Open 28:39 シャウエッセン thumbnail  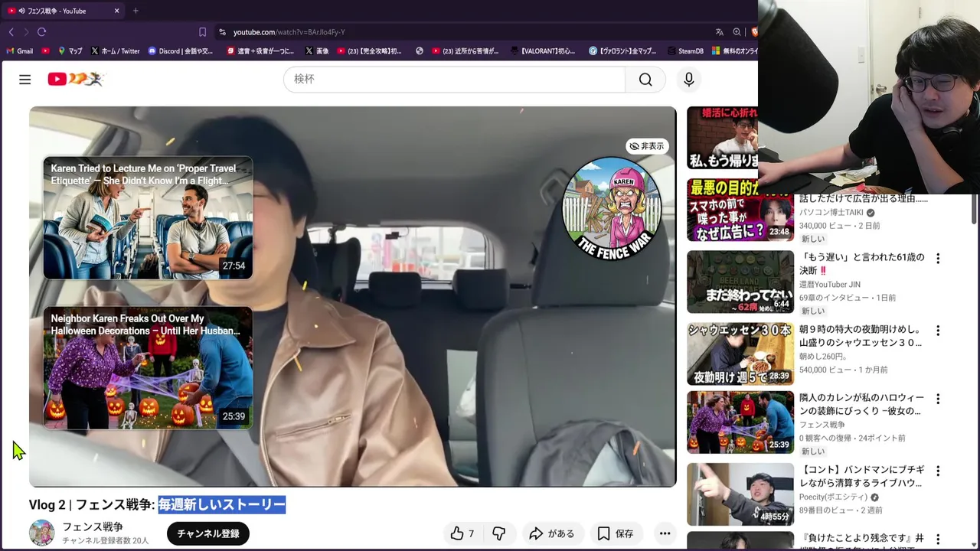(x=740, y=354)
